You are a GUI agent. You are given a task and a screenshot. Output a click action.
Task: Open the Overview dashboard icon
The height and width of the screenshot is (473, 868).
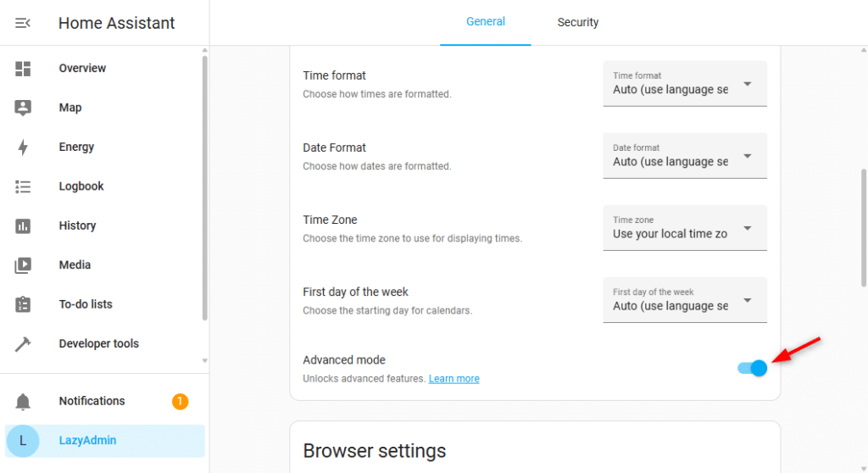[x=23, y=69]
